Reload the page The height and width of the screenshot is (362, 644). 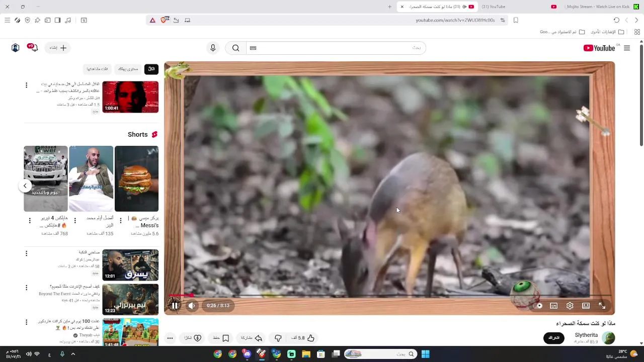[x=616, y=20]
